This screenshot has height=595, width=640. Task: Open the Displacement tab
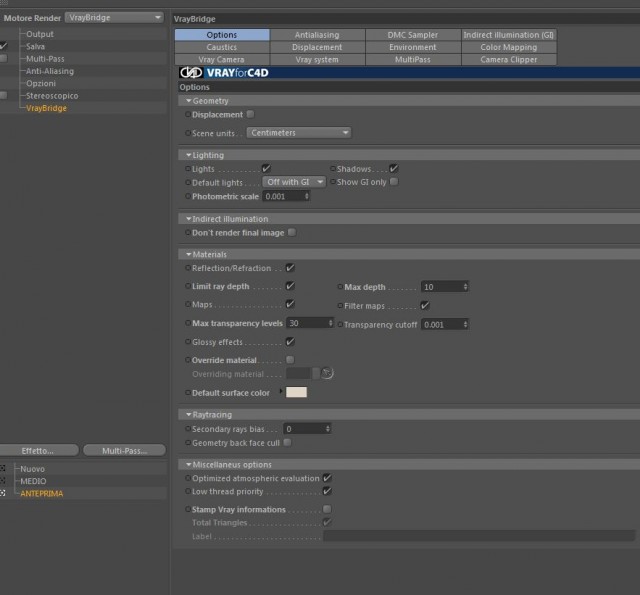click(x=317, y=47)
